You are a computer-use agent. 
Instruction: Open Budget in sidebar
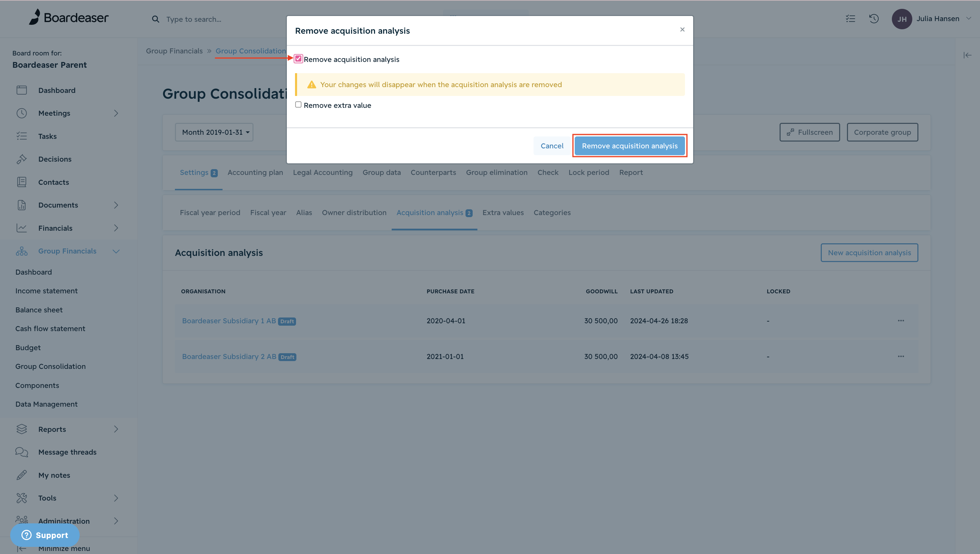[x=28, y=347]
